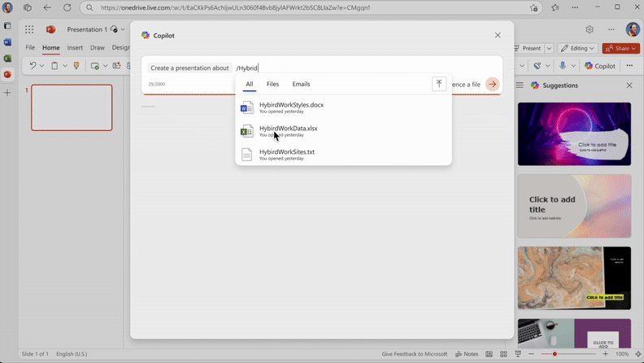
Task: Open the app launcher waffle grid
Action: coord(29,29)
